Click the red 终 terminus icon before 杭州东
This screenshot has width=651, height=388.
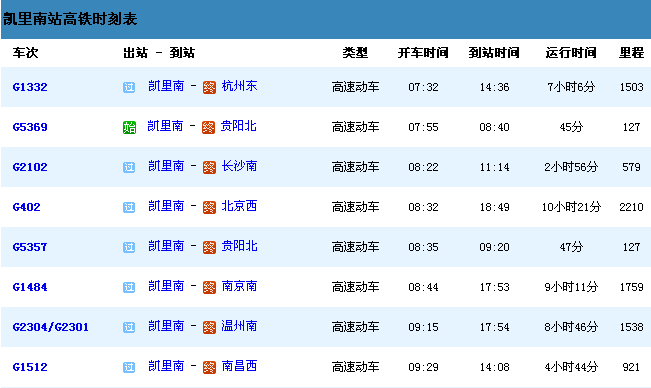coord(209,87)
